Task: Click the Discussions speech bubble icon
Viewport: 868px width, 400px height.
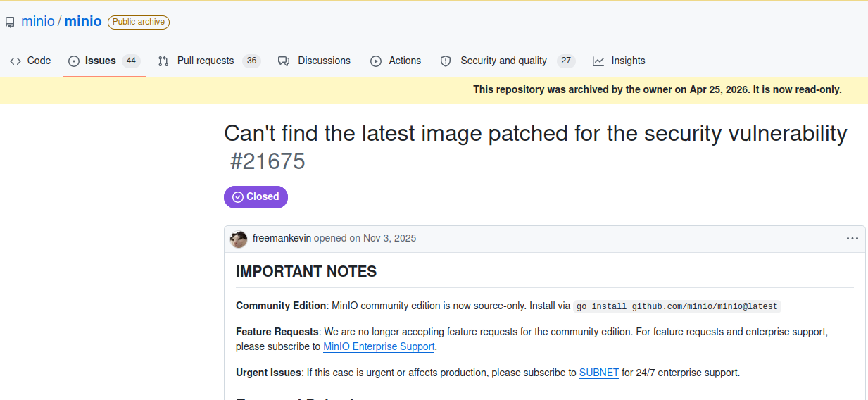Action: click(x=284, y=61)
